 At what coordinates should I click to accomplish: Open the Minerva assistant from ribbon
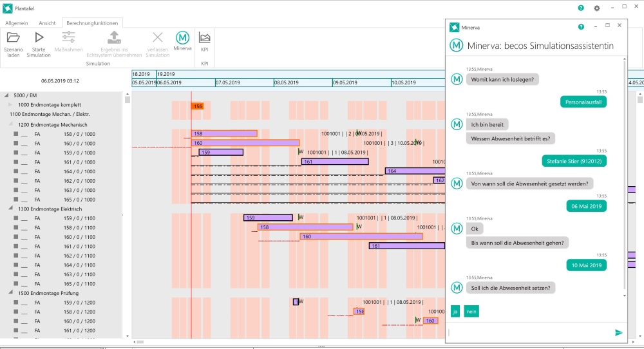[x=182, y=38]
